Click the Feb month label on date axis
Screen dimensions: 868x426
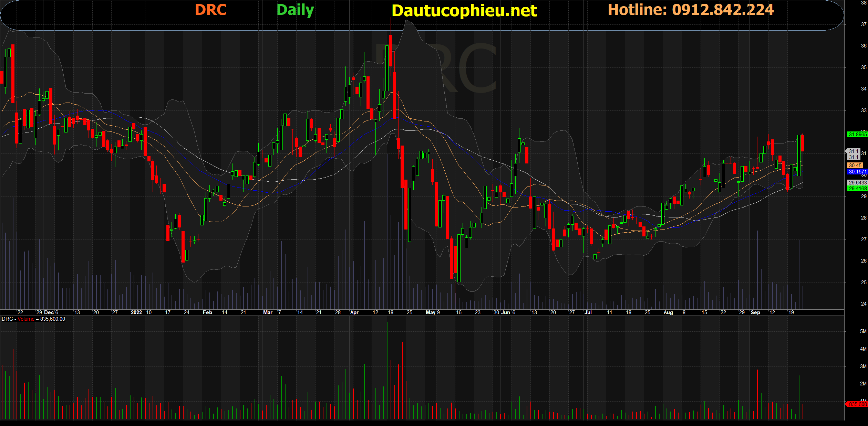[x=207, y=312]
